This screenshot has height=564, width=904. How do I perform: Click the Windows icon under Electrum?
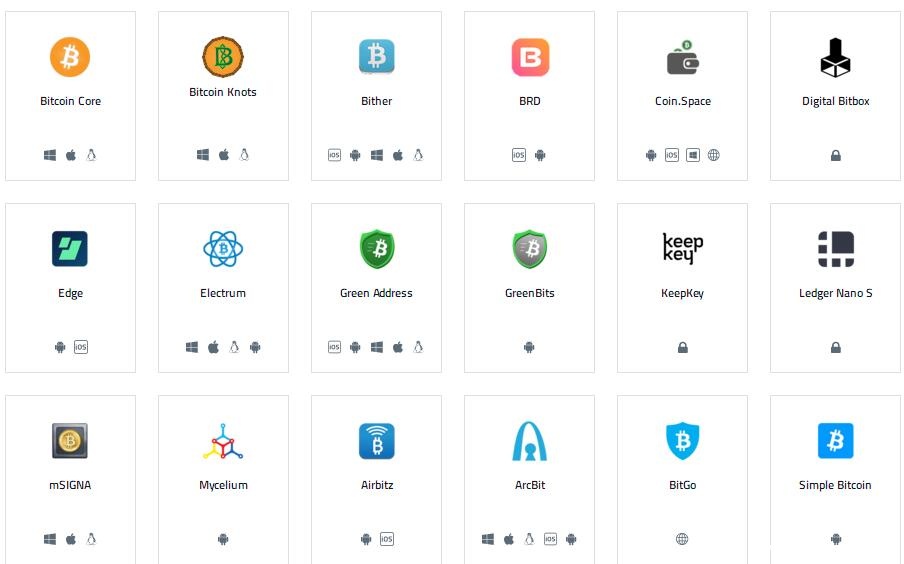(192, 347)
